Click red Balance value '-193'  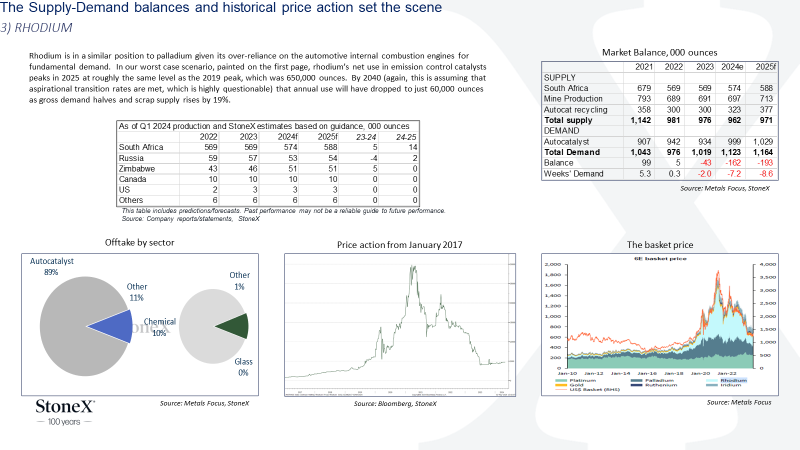[x=766, y=163]
